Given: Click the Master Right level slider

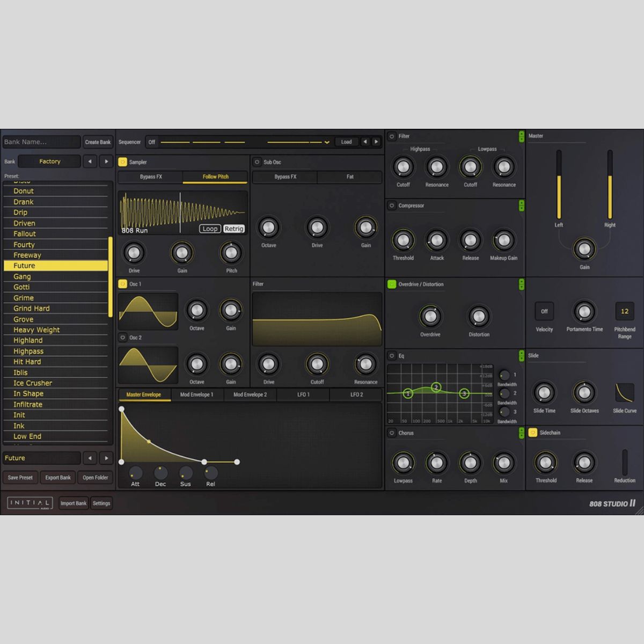Looking at the screenshot, I should coord(610,185).
